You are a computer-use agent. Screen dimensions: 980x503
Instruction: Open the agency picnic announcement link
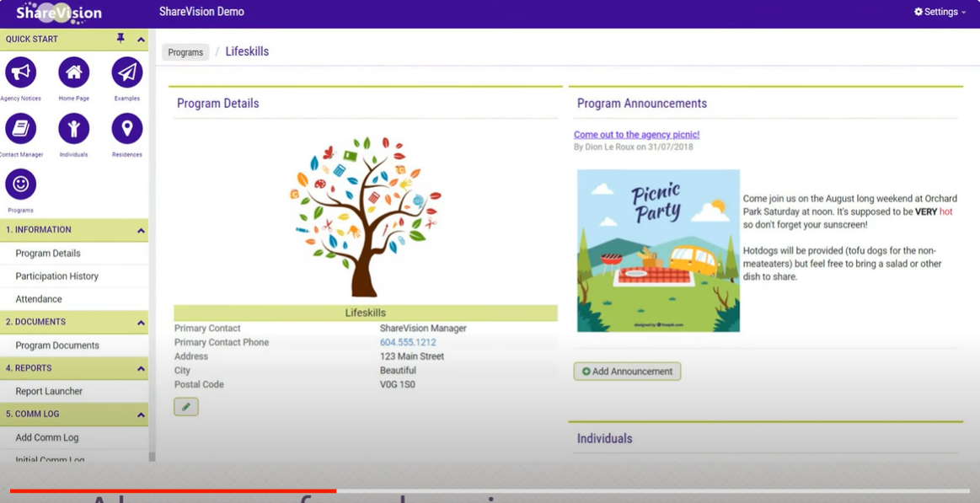[x=637, y=134]
